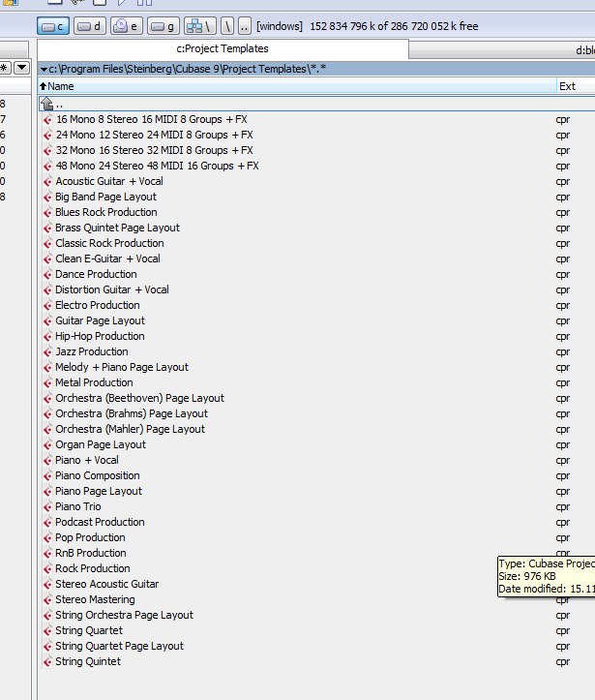Click Orchestra (Mahler) Page Layout icon
Screen dimensions: 595x700
pyautogui.click(x=47, y=430)
